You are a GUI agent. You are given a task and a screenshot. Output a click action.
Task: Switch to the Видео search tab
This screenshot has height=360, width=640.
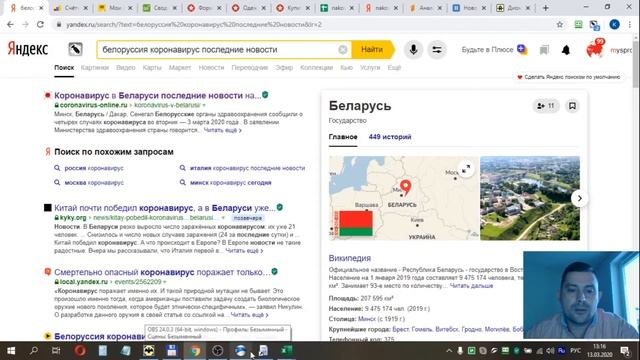(125, 68)
